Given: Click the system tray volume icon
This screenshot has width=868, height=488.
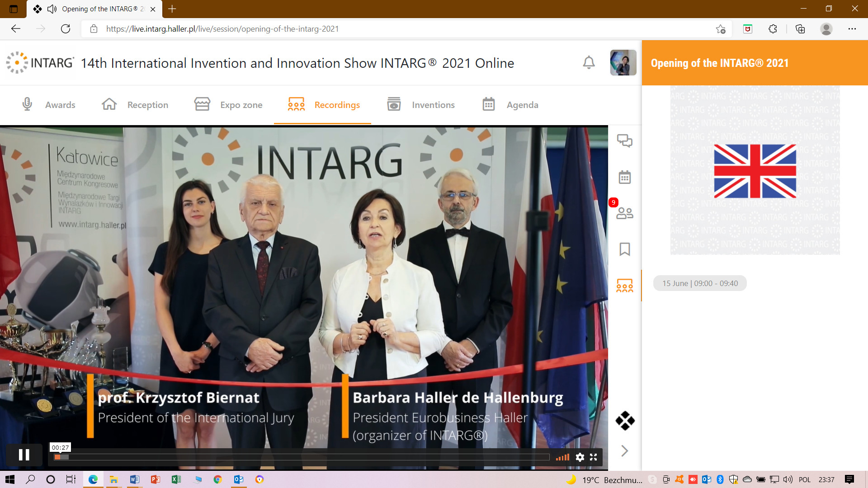Looking at the screenshot, I should [x=788, y=479].
